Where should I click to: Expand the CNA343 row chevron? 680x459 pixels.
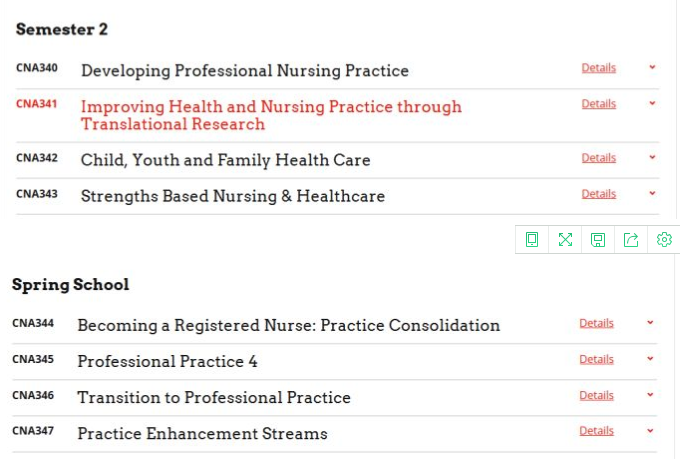point(652,194)
